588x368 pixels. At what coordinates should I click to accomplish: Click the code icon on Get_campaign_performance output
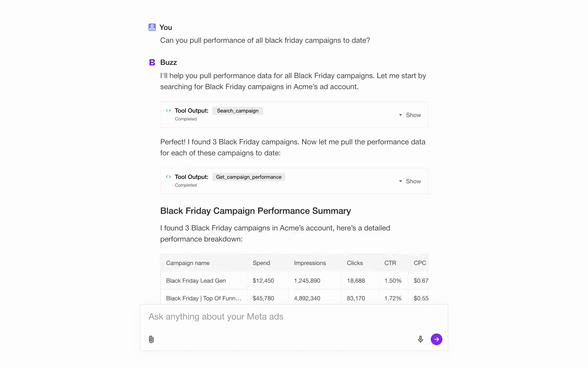[168, 177]
